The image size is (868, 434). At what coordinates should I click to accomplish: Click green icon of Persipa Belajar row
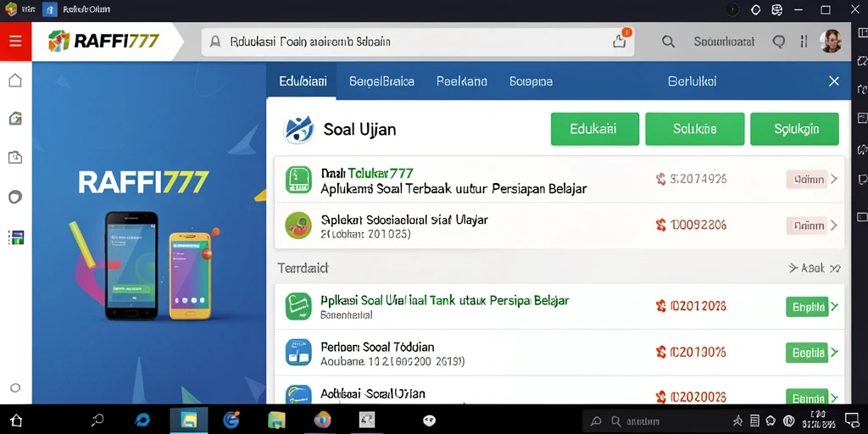[298, 307]
